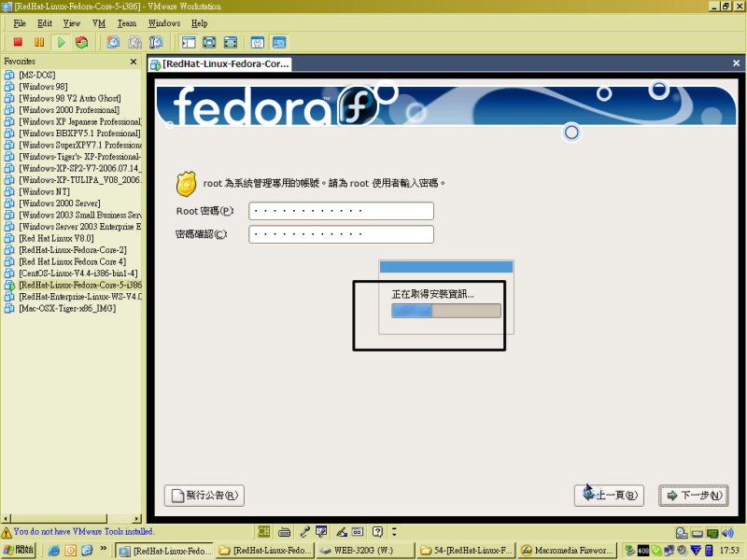Open the Edit menu
747x560 pixels.
coord(45,22)
